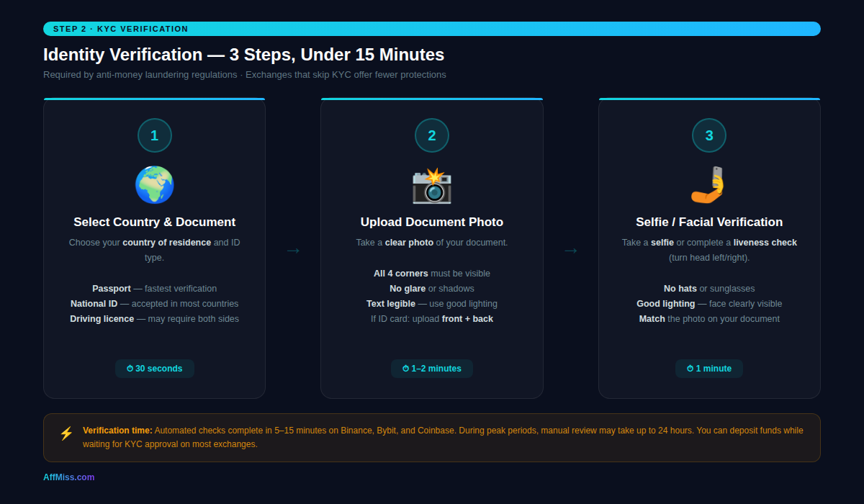
Task: Click the 1 minute time badge
Action: point(709,368)
